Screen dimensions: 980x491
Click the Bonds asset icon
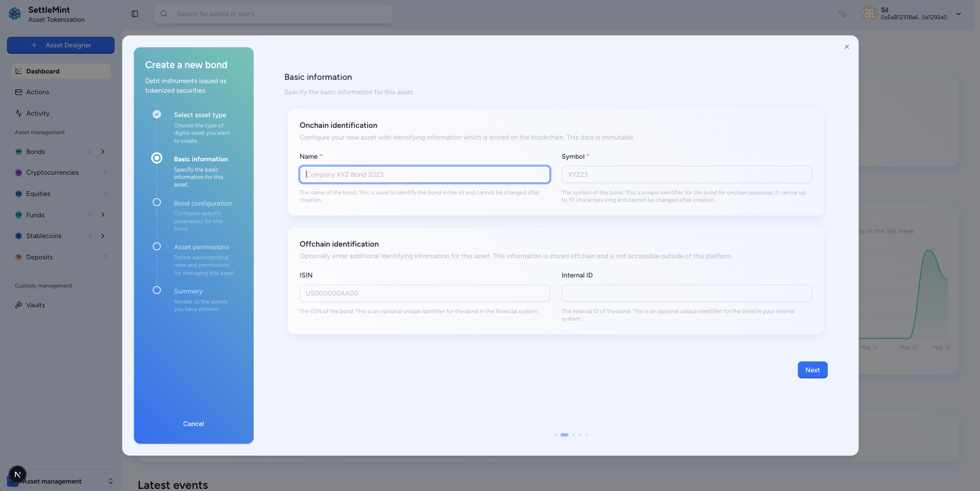[19, 152]
